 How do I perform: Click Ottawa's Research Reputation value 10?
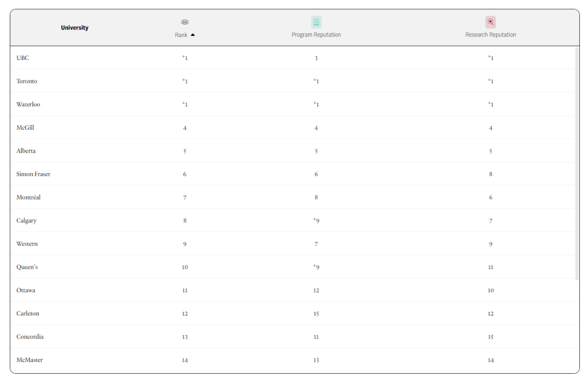491,290
